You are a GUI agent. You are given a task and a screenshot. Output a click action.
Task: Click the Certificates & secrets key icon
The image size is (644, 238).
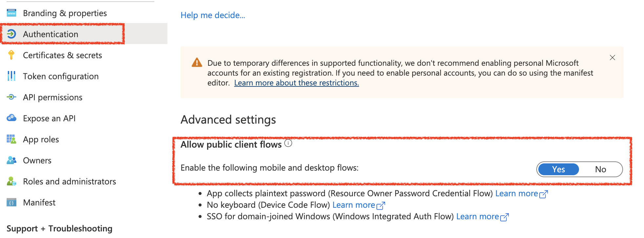pyautogui.click(x=11, y=55)
